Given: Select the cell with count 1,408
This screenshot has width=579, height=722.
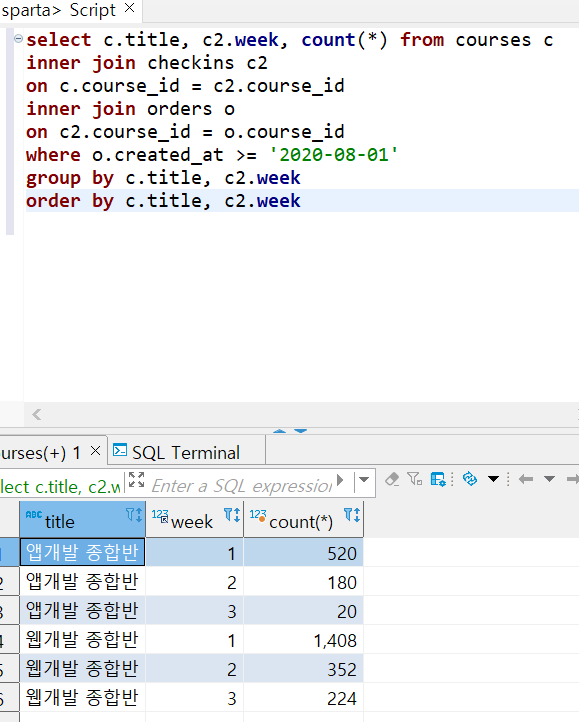Looking at the screenshot, I should click(304, 640).
